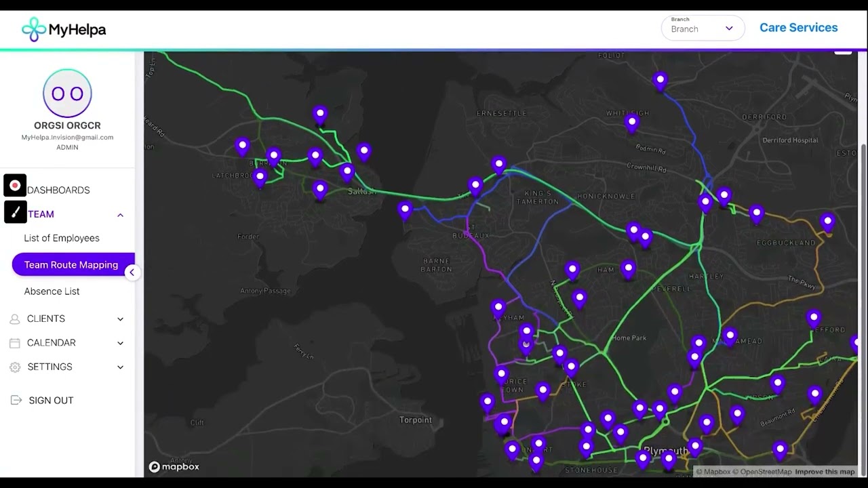This screenshot has height=488, width=868.
Task: Click the Derriford Hospital map label
Action: pos(791,140)
